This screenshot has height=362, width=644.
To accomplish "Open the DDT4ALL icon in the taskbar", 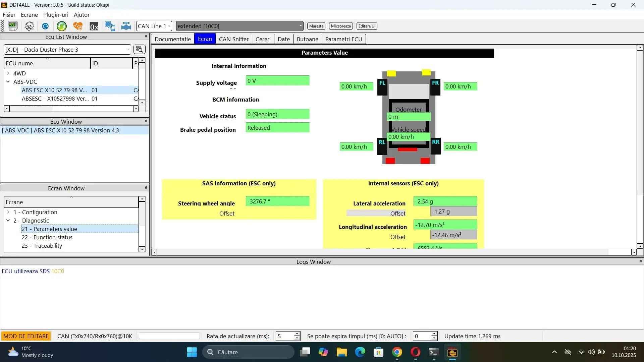I will tap(452, 352).
